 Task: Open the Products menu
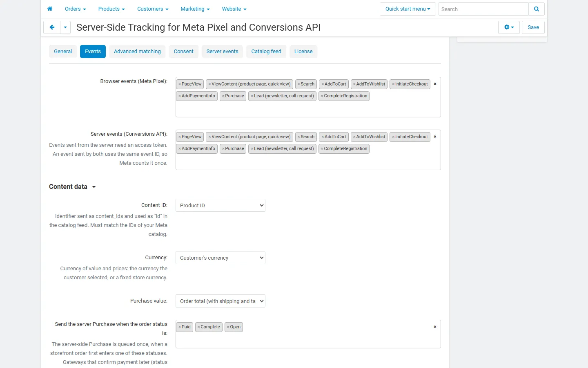[111, 9]
